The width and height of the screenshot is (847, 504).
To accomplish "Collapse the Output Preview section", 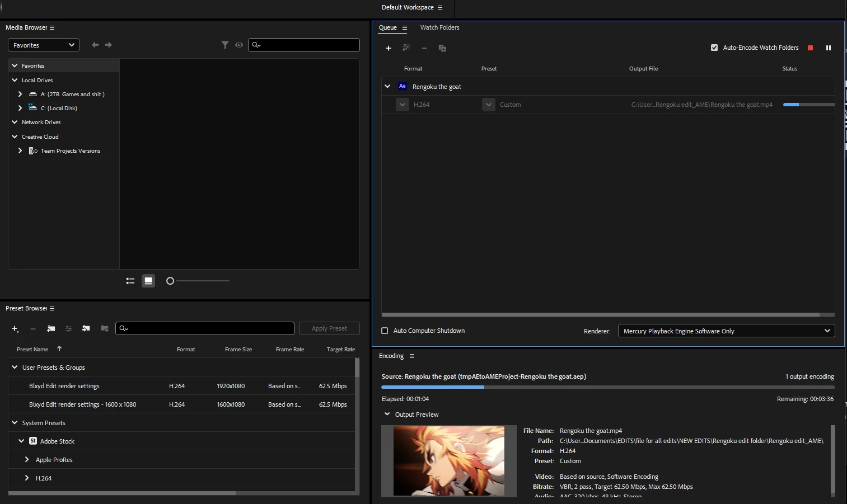I will 387,414.
